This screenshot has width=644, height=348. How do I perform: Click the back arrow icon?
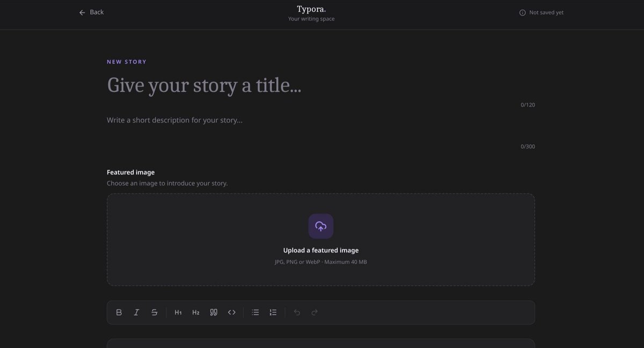[x=82, y=12]
